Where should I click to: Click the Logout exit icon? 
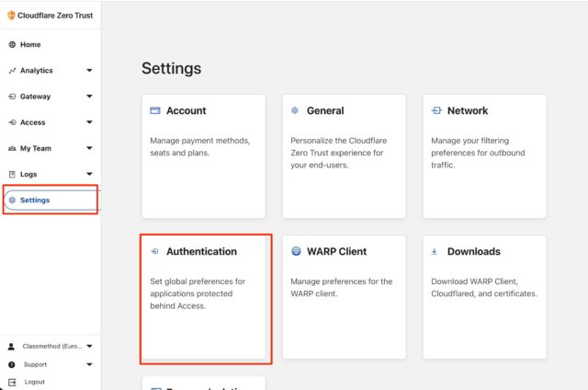[x=12, y=382]
